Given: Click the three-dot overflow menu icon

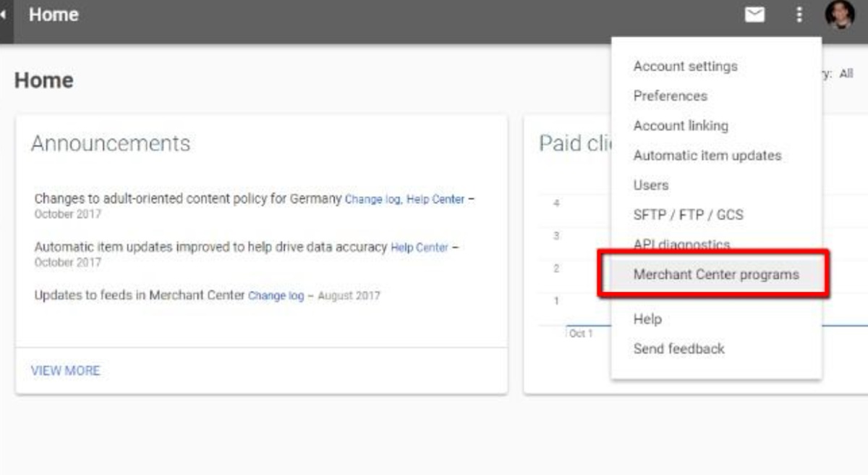Looking at the screenshot, I should coord(799,14).
